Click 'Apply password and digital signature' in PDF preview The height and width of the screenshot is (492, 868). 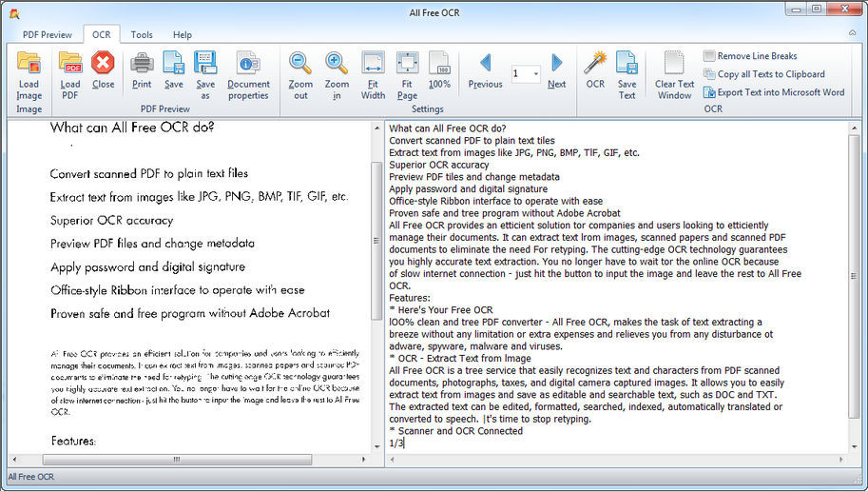click(x=147, y=267)
